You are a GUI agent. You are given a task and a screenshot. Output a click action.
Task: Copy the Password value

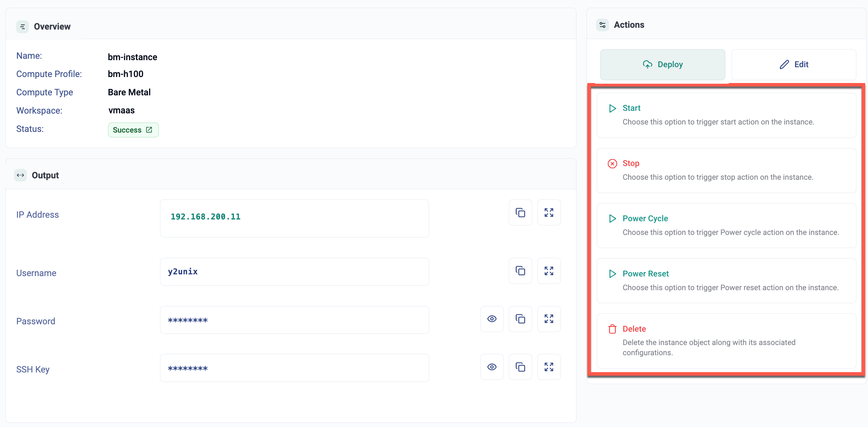pyautogui.click(x=520, y=319)
